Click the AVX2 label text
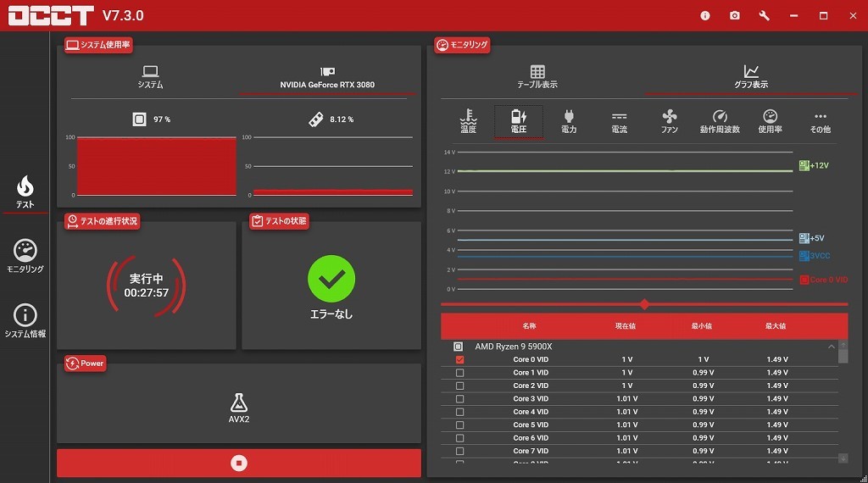 pyautogui.click(x=239, y=419)
